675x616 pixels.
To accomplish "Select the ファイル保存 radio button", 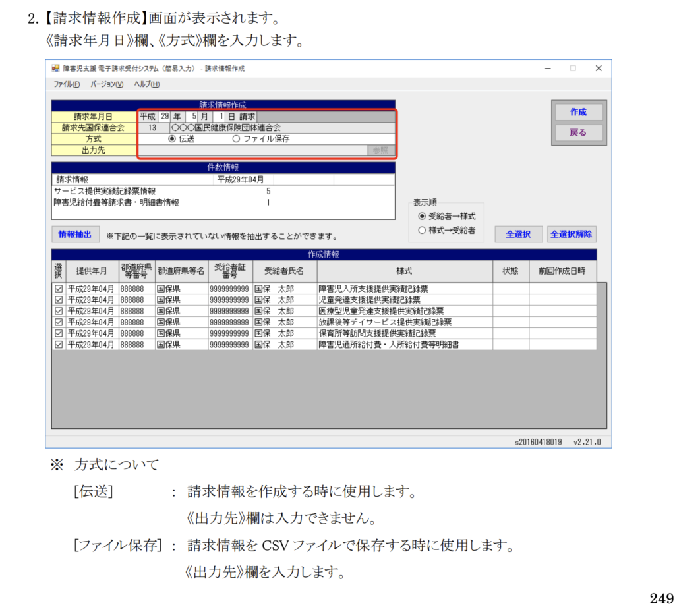I will 237,139.
